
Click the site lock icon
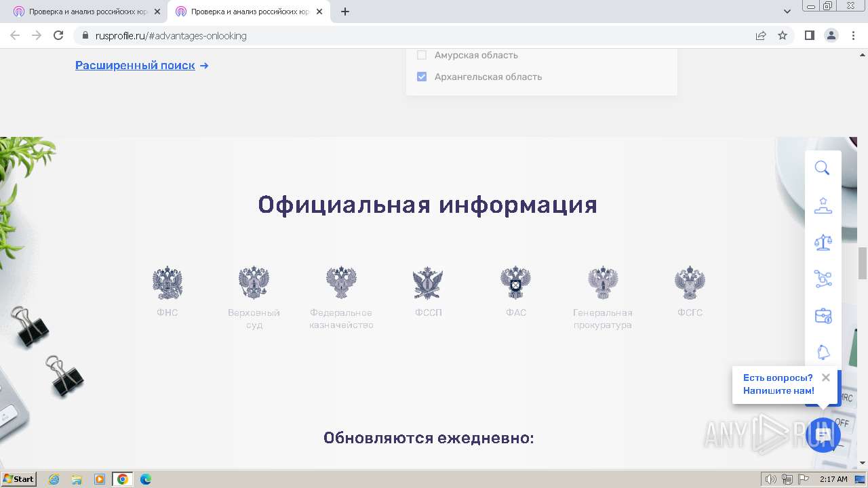pyautogui.click(x=85, y=36)
